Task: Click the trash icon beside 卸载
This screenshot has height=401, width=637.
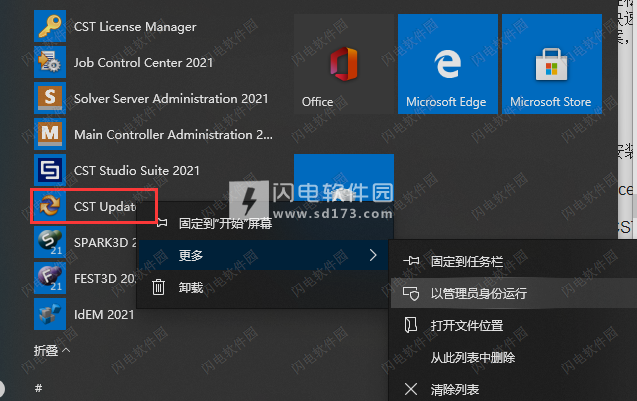Action: point(158,287)
